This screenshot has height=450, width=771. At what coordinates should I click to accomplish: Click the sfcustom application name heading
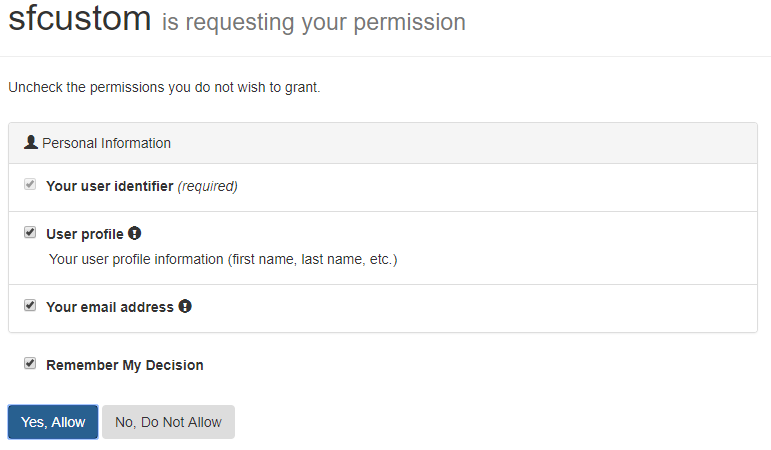[80, 18]
